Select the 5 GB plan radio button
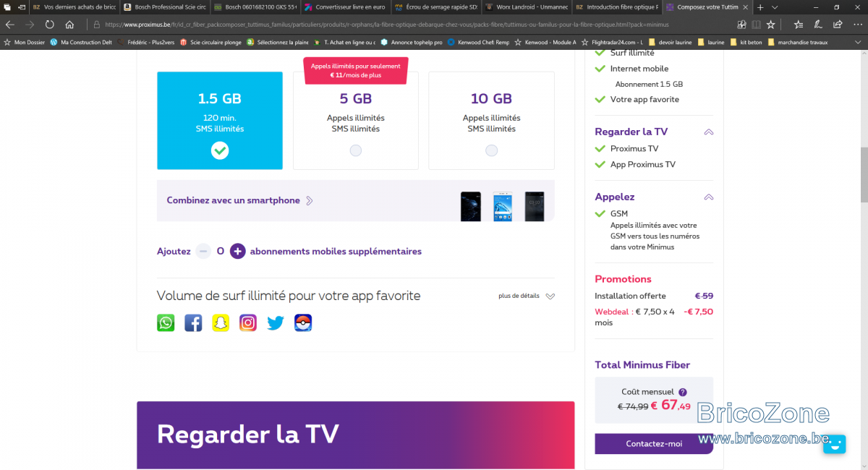 (356, 150)
